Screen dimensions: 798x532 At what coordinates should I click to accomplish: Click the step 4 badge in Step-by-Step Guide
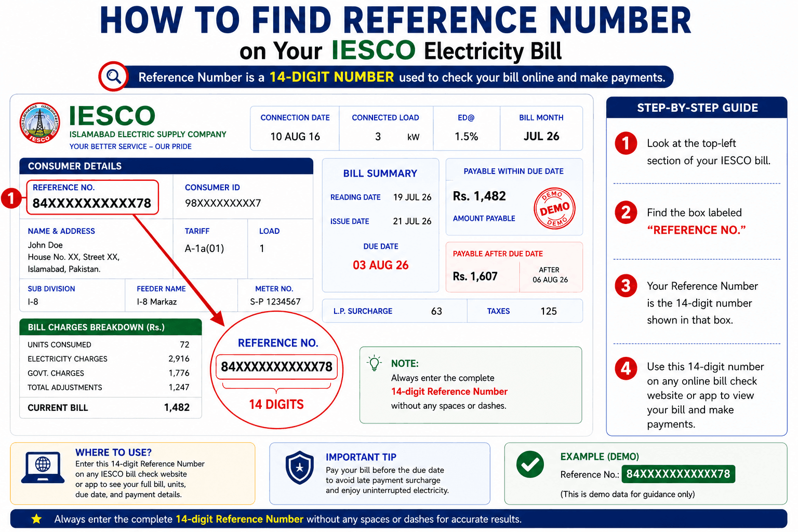click(x=626, y=368)
